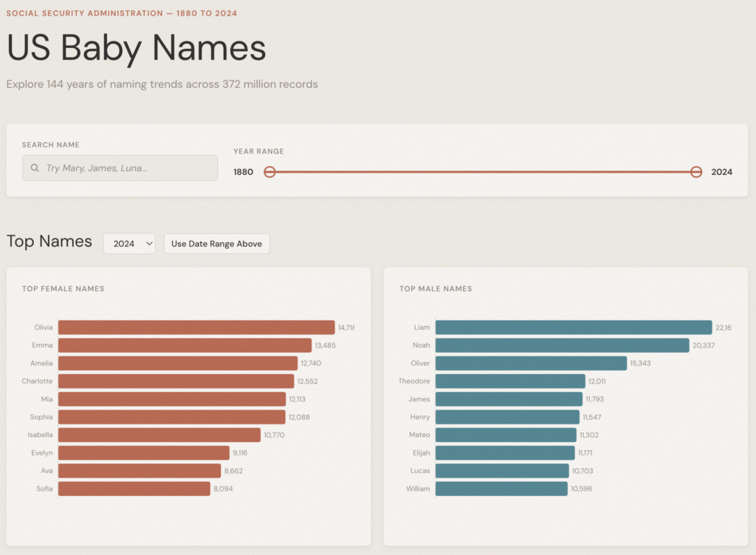
Task: Click the William bar
Action: pos(501,489)
